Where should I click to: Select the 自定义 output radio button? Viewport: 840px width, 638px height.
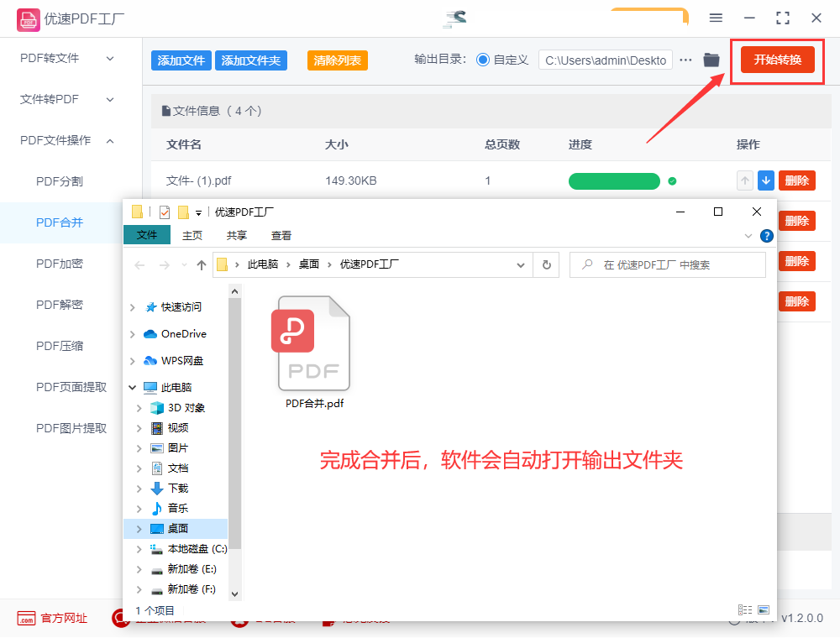point(483,60)
